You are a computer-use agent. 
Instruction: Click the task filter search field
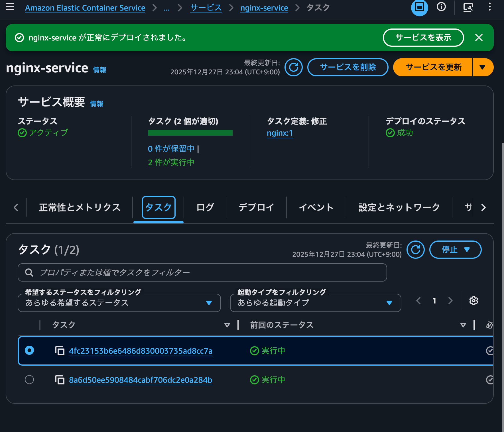[202, 272]
